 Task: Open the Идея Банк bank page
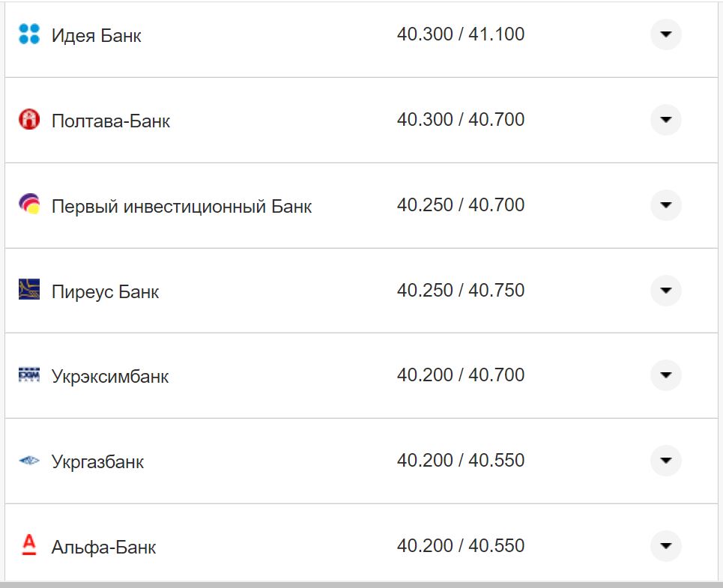[x=93, y=34]
